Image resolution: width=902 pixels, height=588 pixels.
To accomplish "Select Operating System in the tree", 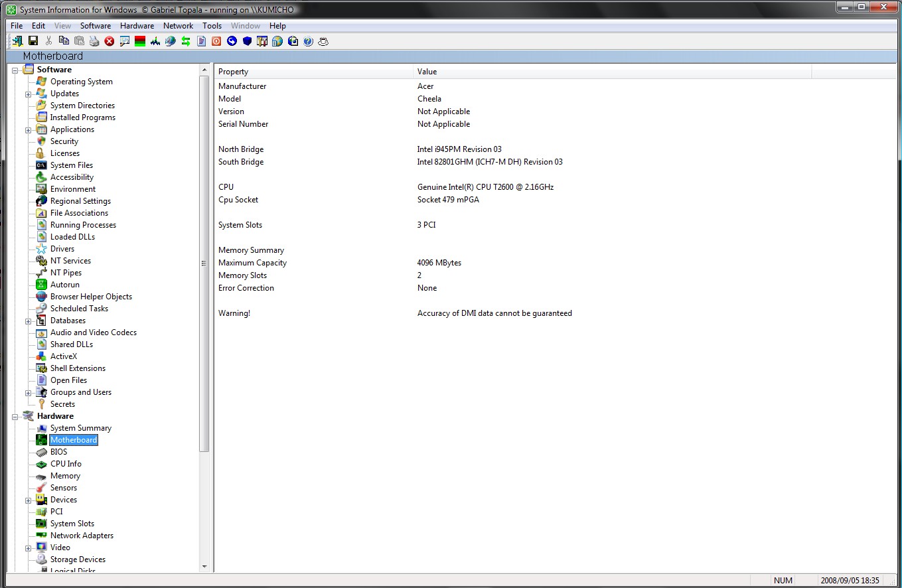I will point(82,82).
